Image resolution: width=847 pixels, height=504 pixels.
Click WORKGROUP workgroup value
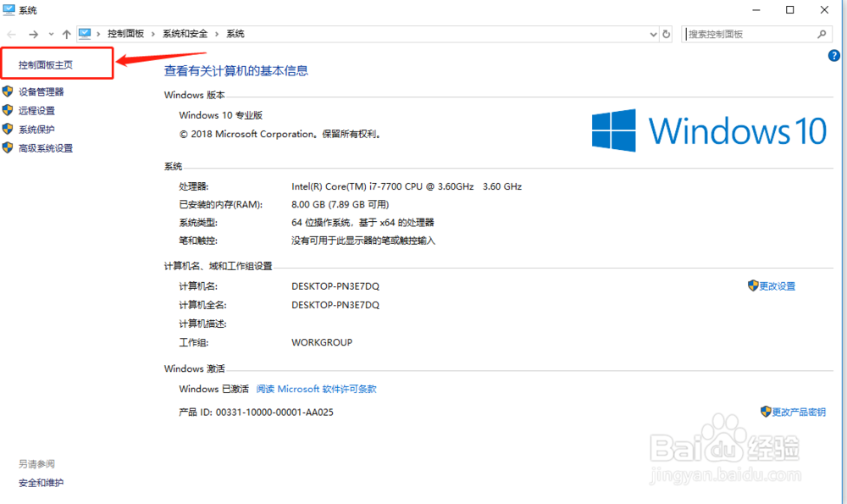click(x=322, y=342)
